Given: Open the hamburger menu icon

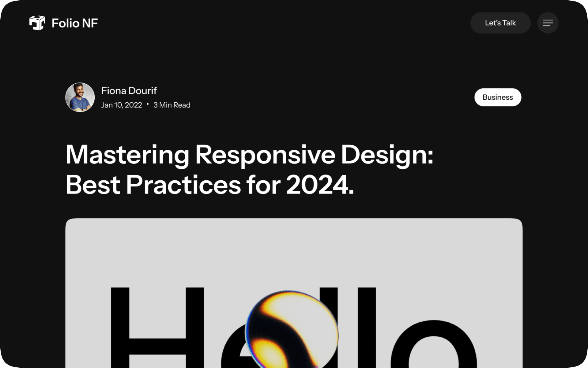Looking at the screenshot, I should [548, 23].
